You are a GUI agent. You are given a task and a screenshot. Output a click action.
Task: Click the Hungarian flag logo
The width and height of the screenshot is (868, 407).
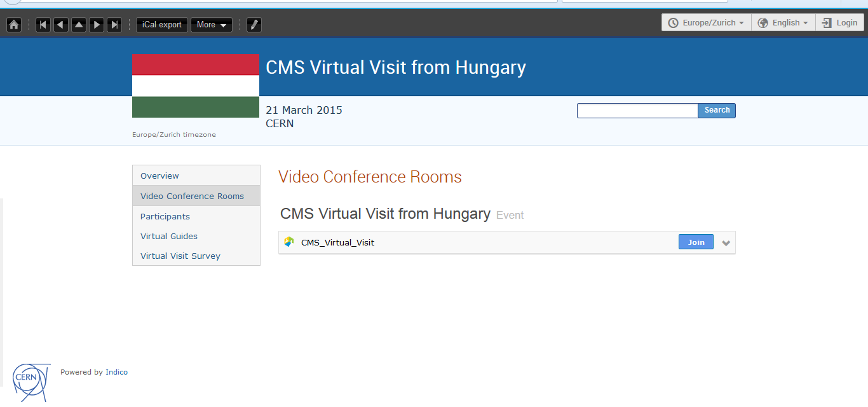click(x=196, y=86)
